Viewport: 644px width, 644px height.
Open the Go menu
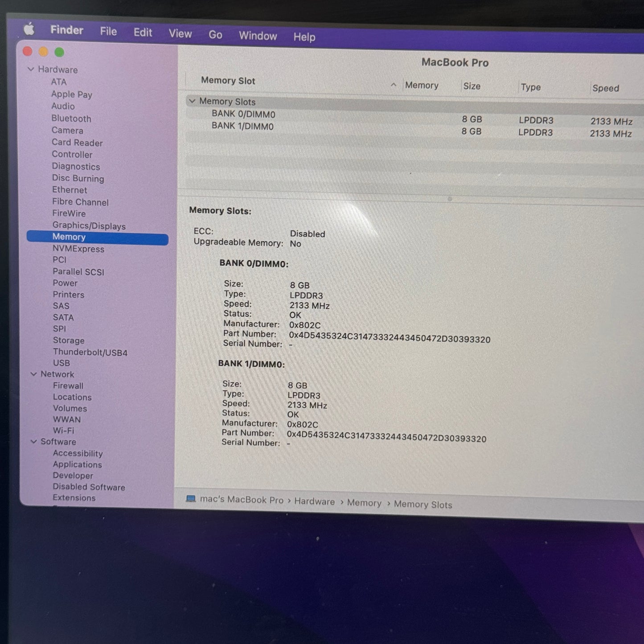pyautogui.click(x=215, y=35)
